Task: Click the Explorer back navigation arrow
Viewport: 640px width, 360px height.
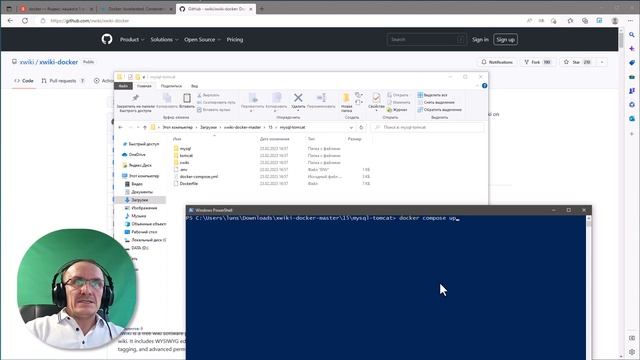Action: [x=120, y=127]
